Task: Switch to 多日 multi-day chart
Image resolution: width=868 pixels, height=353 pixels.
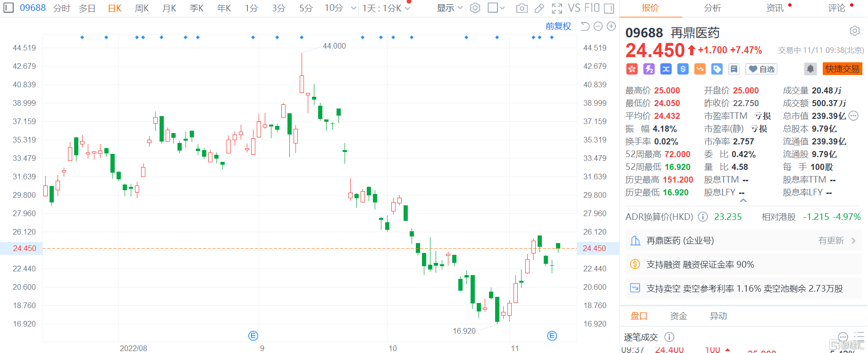Action: coord(87,8)
